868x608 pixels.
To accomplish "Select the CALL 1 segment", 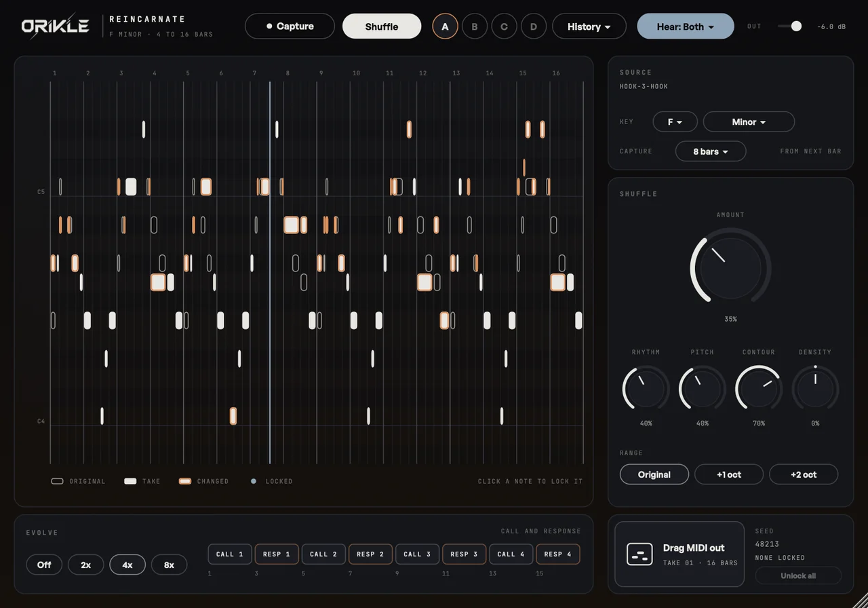I will point(230,554).
